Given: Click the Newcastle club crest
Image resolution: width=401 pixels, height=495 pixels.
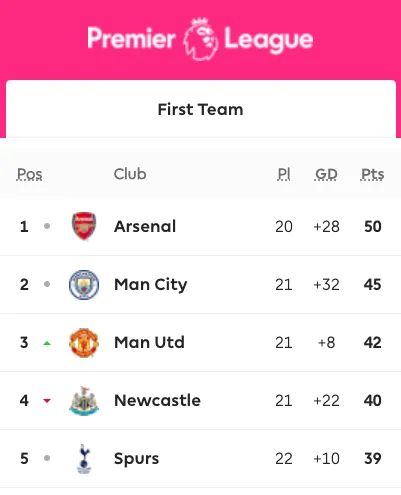Looking at the screenshot, I should pos(84,401).
